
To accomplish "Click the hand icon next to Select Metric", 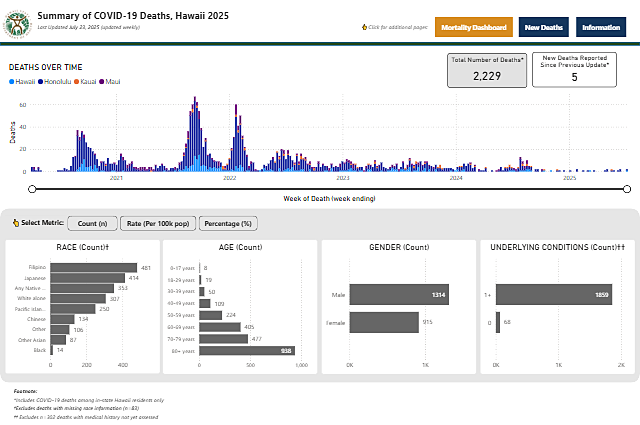I will [14, 222].
